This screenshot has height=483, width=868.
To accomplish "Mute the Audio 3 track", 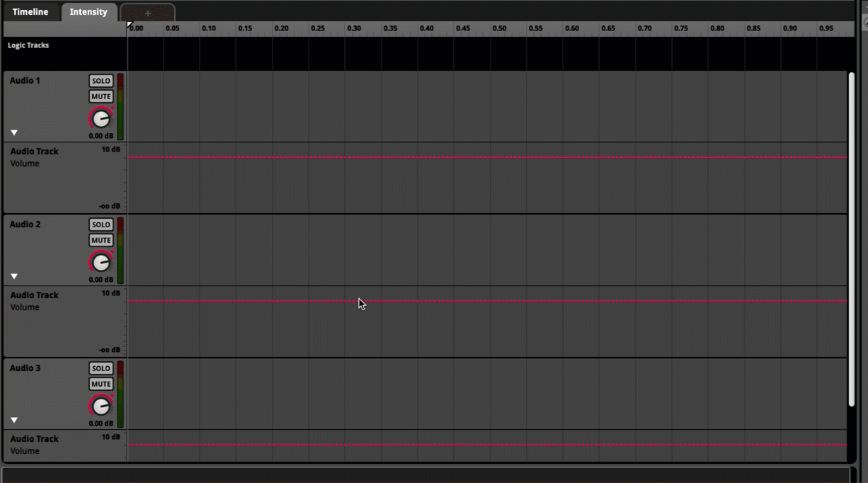I will coord(101,384).
